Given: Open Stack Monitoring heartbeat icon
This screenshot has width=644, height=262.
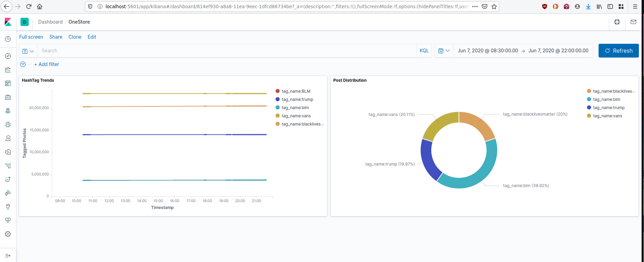Looking at the screenshot, I should click(8, 220).
